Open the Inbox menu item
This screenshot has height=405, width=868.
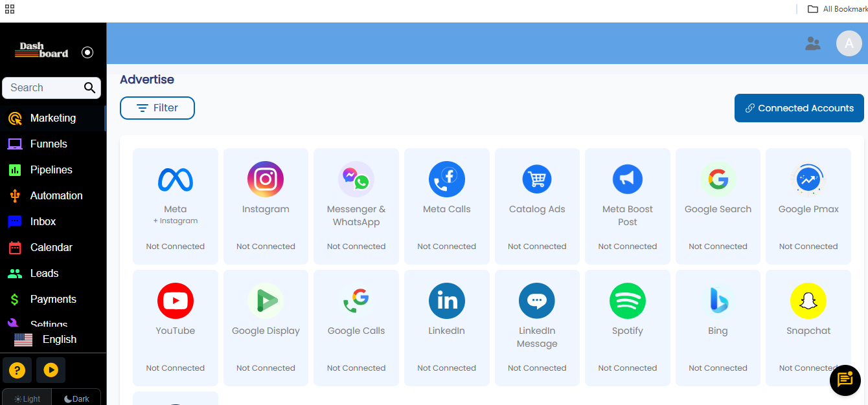point(53,221)
